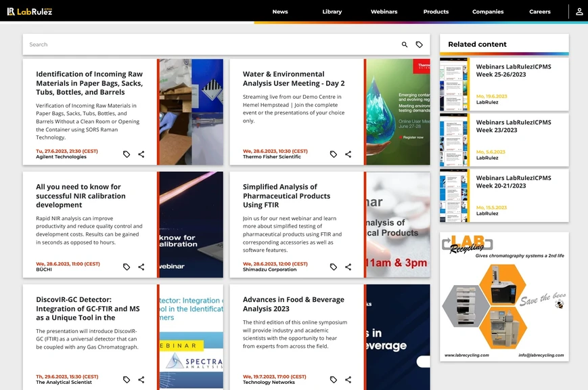Open the Companies menu
The image size is (588, 390).
tap(488, 12)
